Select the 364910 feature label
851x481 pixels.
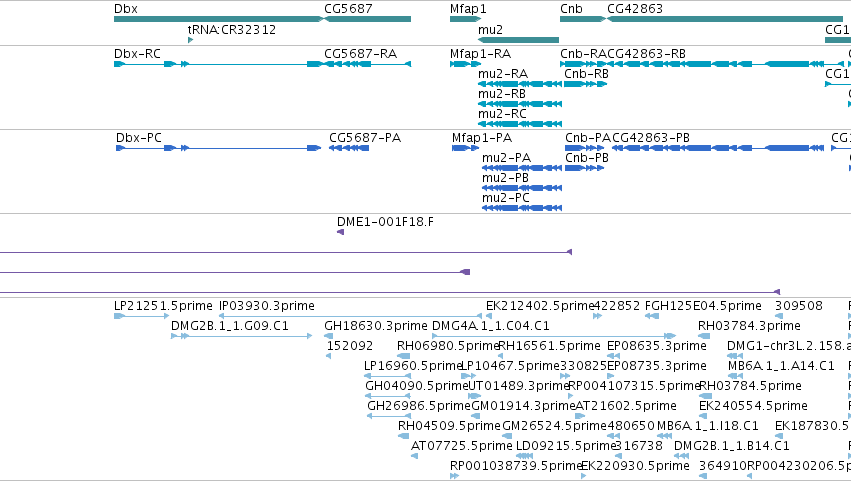[x=723, y=467]
